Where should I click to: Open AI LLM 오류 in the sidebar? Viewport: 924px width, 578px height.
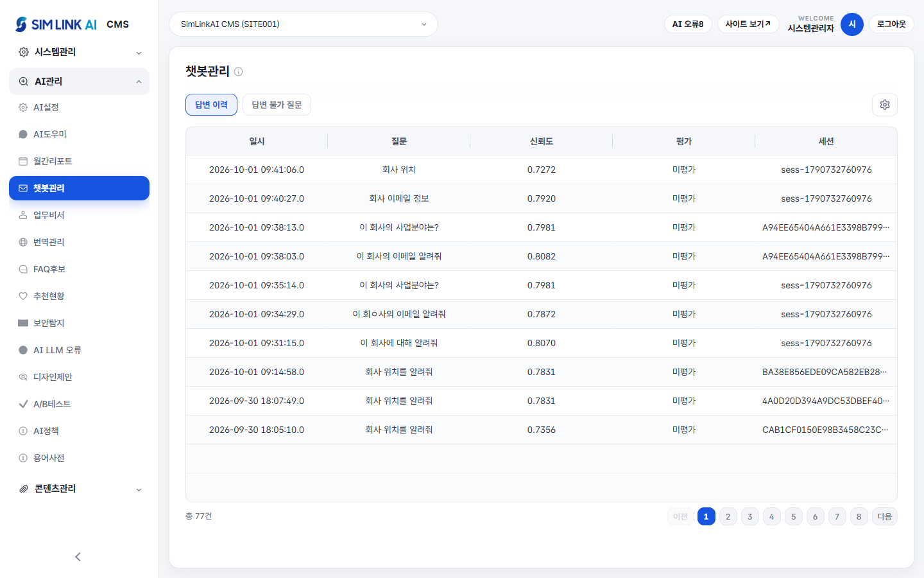79,350
